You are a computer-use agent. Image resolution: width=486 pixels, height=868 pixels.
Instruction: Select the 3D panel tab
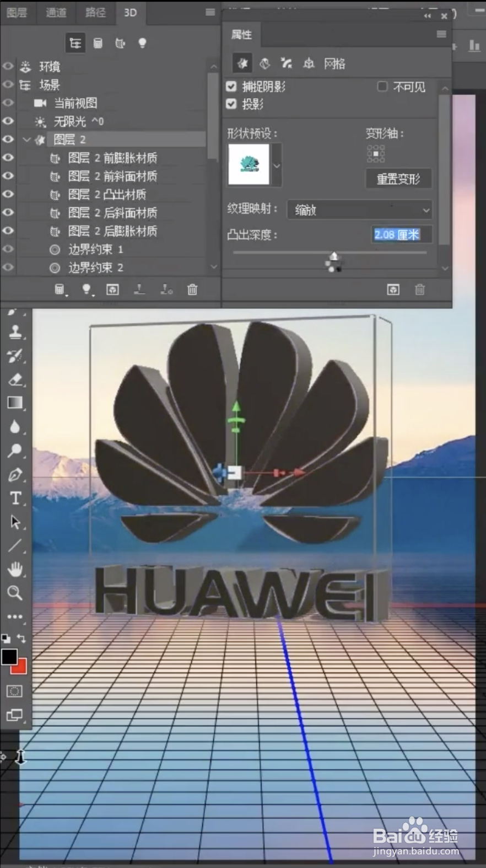coord(130,13)
